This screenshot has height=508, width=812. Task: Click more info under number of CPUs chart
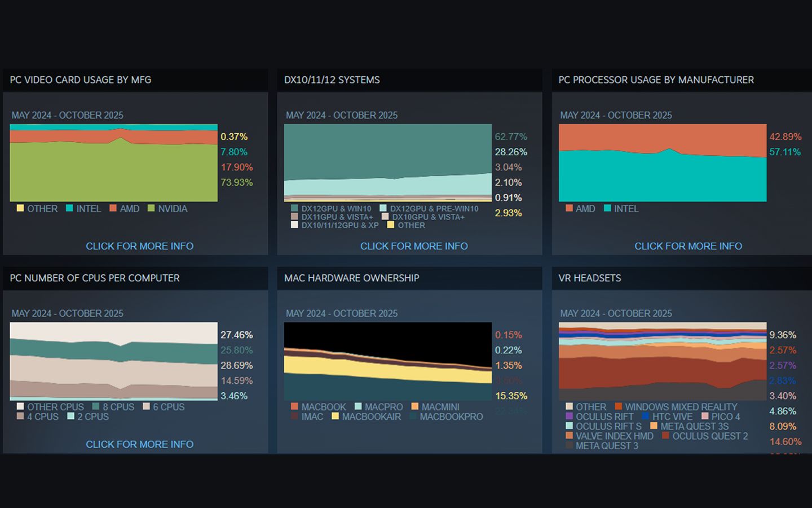pos(139,444)
